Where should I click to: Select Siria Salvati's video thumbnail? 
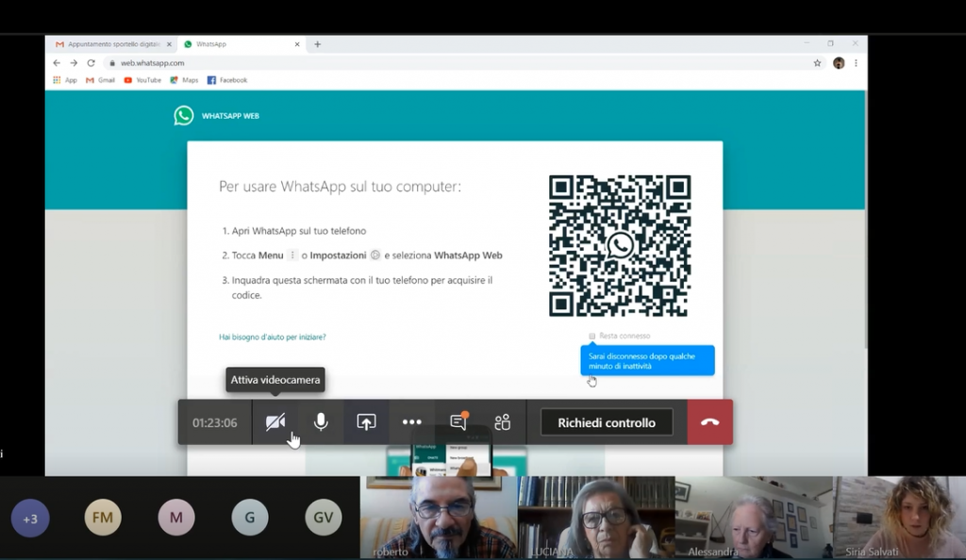click(x=899, y=518)
